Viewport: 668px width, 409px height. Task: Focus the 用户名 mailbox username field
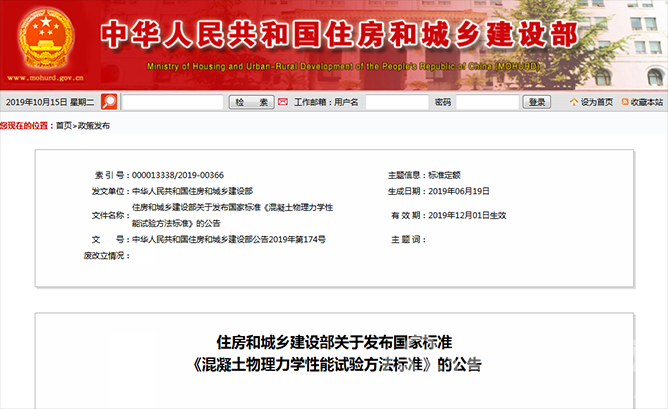point(397,102)
